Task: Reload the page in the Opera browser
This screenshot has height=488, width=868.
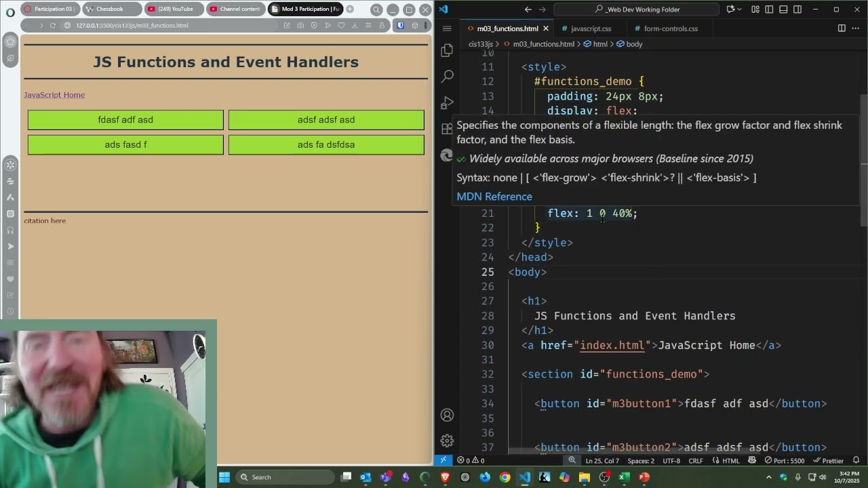Action: tap(52, 26)
